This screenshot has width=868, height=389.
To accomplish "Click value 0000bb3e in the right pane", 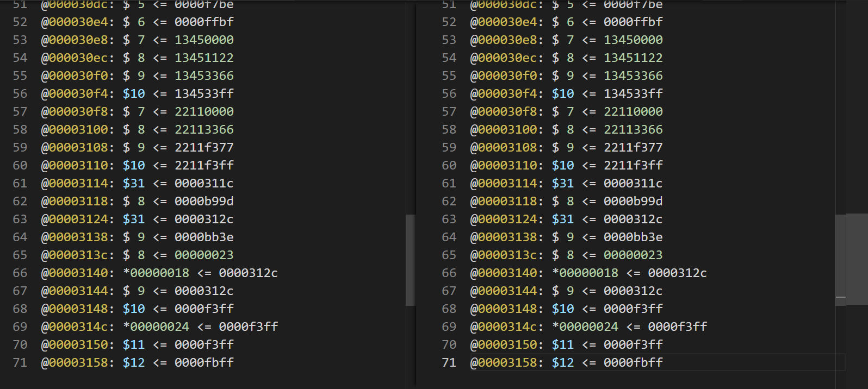I will click(633, 237).
